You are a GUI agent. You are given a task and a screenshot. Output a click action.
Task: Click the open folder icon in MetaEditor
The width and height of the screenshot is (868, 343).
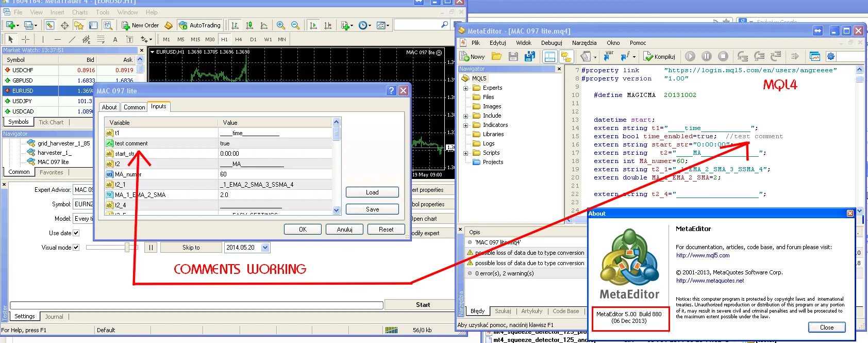coord(496,56)
